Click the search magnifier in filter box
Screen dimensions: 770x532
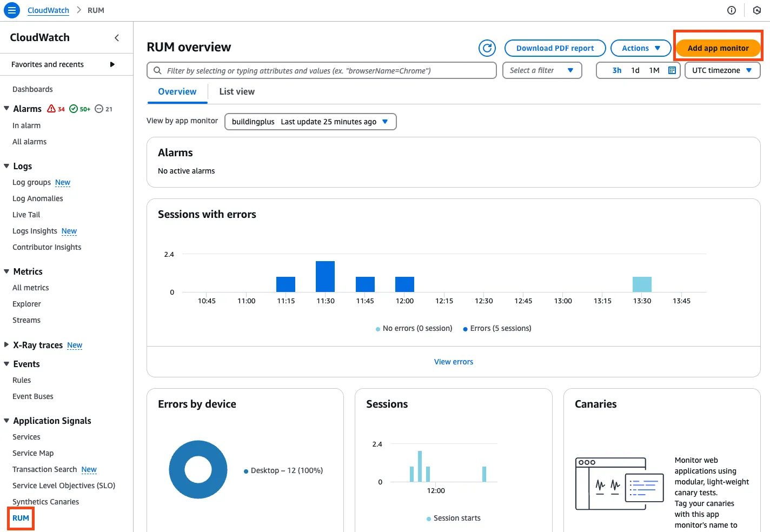click(x=157, y=70)
